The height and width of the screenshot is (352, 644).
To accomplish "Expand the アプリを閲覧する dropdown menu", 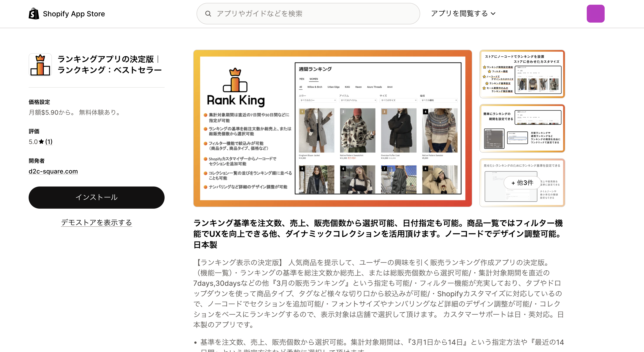I will click(463, 13).
